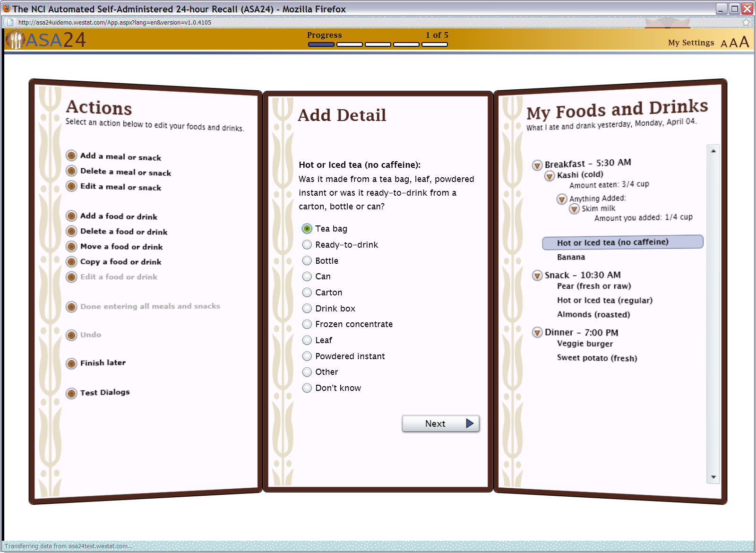The image size is (756, 553).
Task: Open Test Dialogs
Action: coord(104,392)
